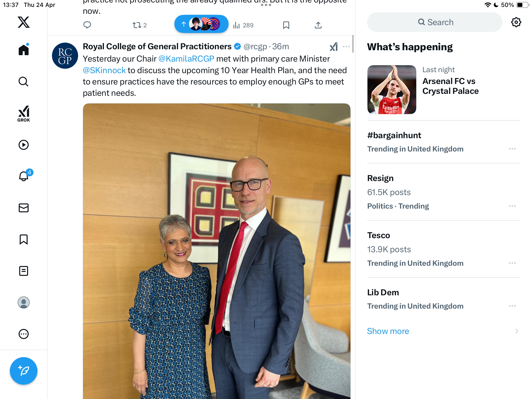Click the Search input field
This screenshot has width=532, height=399.
(435, 22)
